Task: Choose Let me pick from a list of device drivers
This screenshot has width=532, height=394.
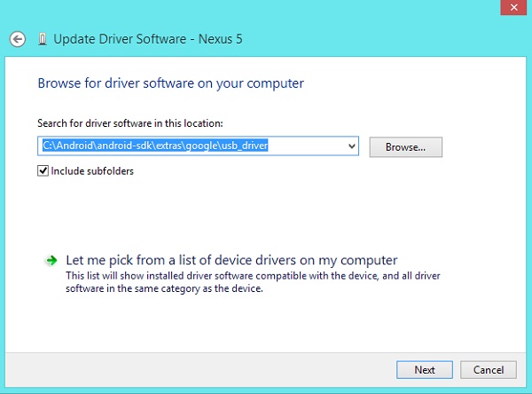Action: point(231,260)
